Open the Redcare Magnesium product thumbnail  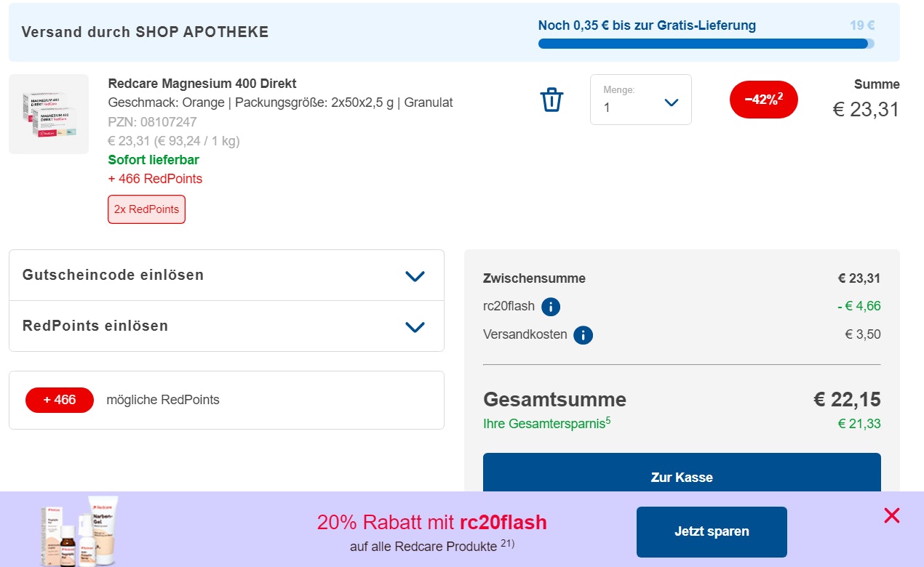(49, 114)
